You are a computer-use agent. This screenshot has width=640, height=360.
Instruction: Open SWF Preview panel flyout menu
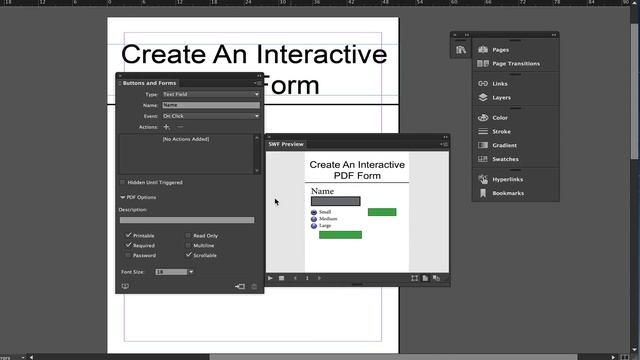444,144
